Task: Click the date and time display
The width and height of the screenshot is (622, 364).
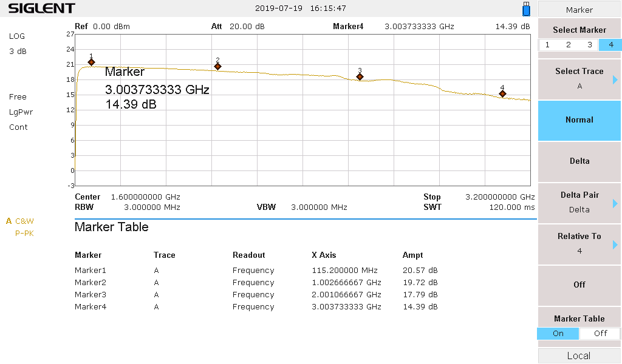Action: 300,8
